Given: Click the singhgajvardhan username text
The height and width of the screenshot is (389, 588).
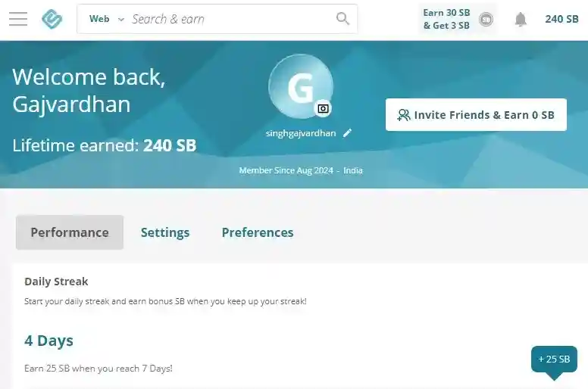Looking at the screenshot, I should coord(301,133).
